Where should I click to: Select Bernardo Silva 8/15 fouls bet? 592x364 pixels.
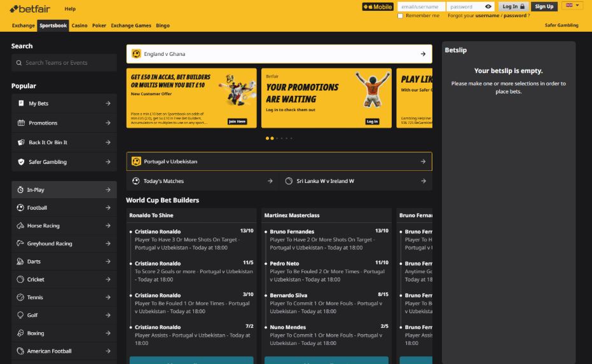327,303
